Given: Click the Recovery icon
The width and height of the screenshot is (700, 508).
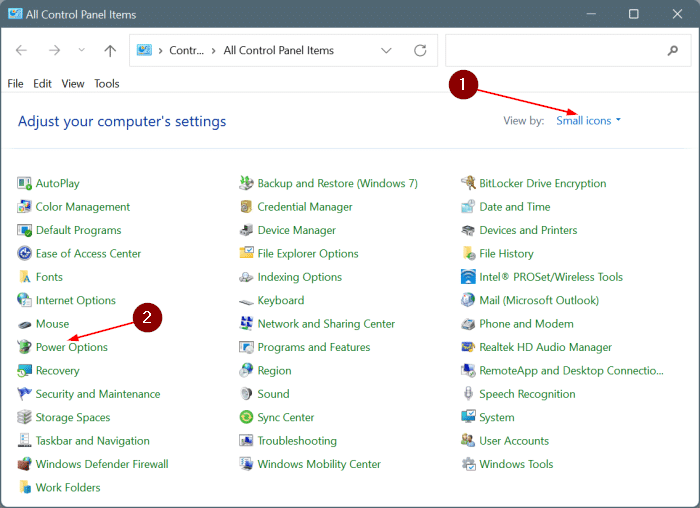Looking at the screenshot, I should [24, 371].
